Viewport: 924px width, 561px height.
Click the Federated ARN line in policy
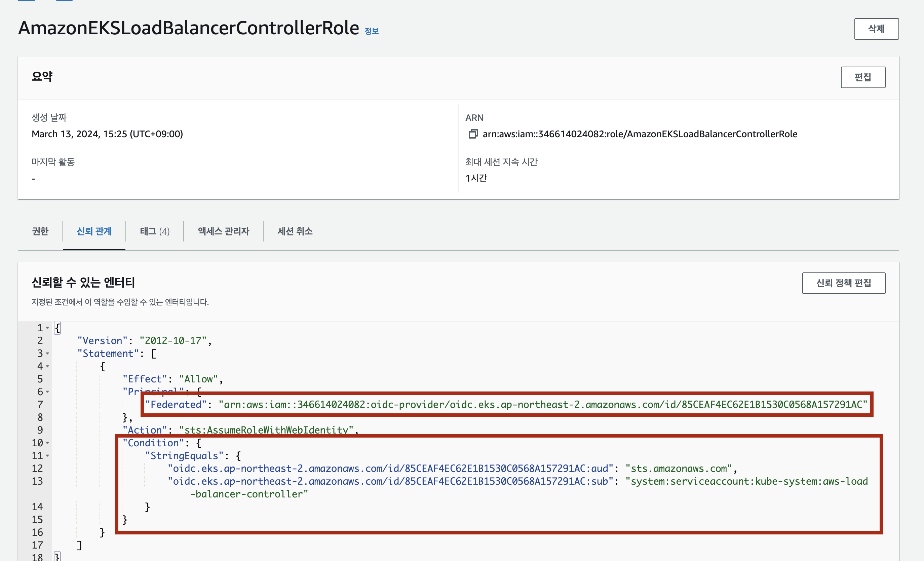(x=506, y=405)
